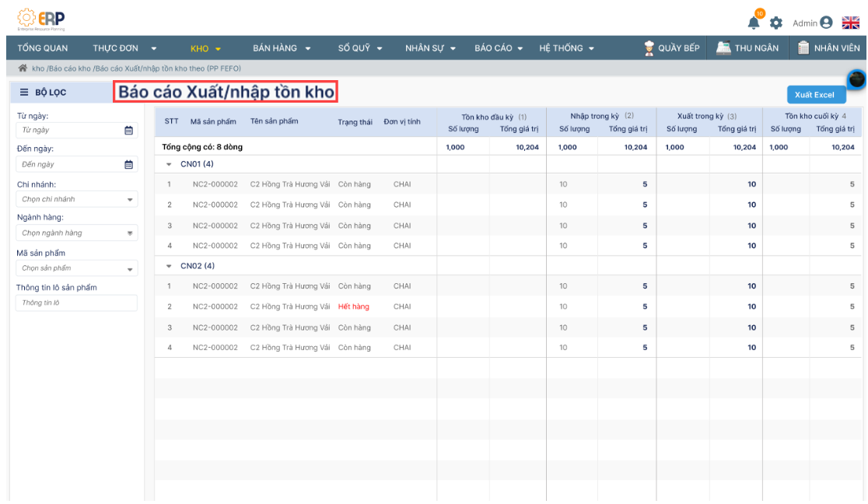Open the calendar icon for Đến ngày
The height and width of the screenshot is (504, 868).
pos(129,164)
